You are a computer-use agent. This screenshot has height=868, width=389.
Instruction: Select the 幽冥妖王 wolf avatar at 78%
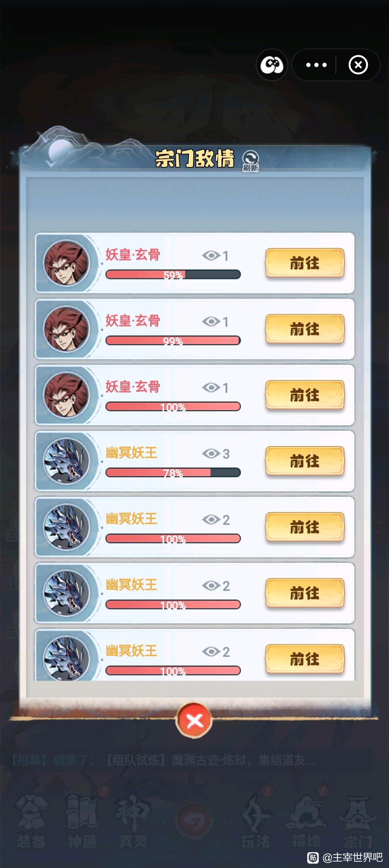[x=66, y=461]
